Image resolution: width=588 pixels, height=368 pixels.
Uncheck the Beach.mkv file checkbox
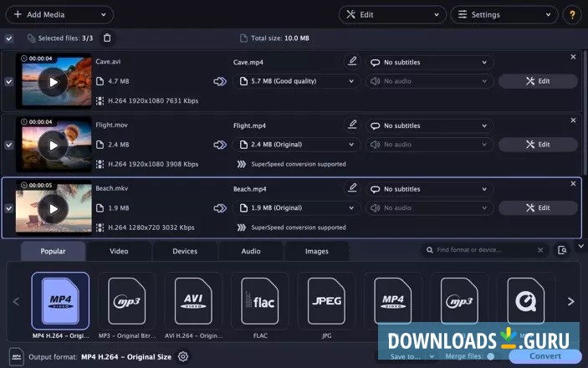click(8, 208)
